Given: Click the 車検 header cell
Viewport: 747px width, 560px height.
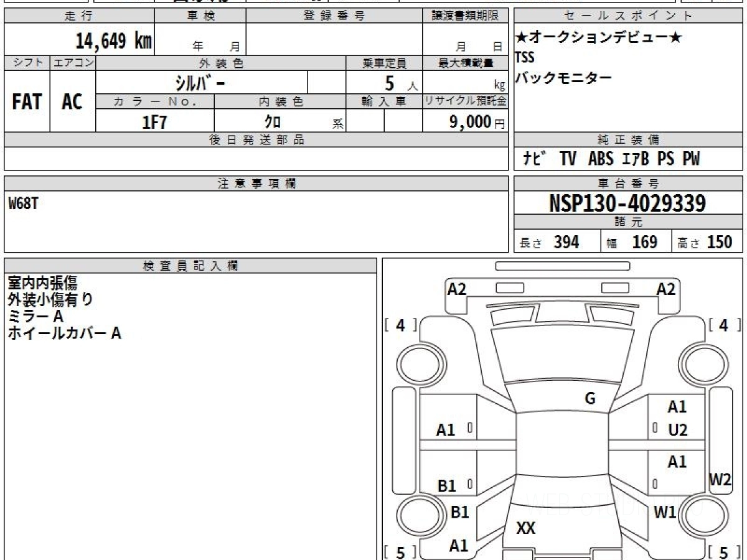Looking at the screenshot, I should click(x=200, y=16).
